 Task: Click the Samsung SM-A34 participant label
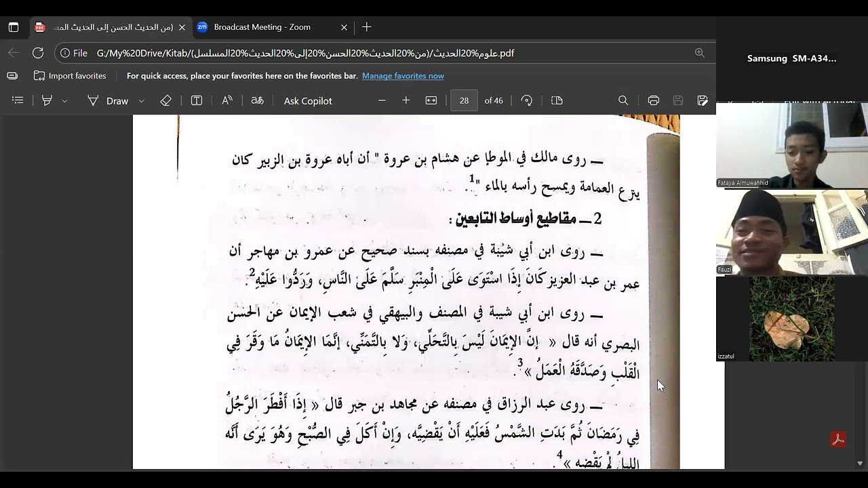tap(791, 58)
